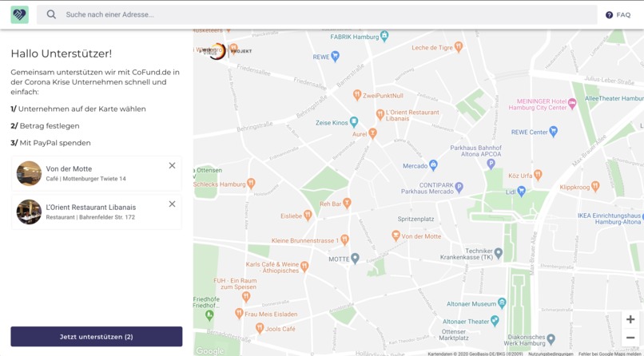Click the search magnifier icon
644x356 pixels.
click(x=51, y=14)
